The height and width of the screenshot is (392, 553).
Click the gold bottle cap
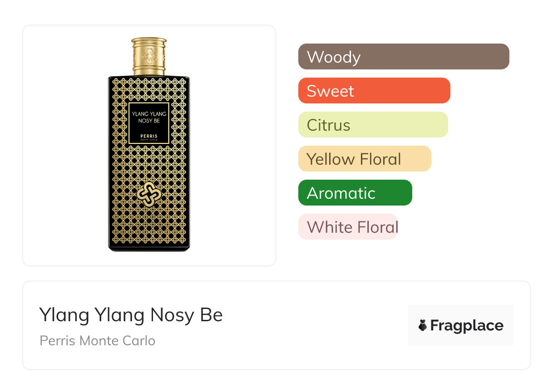tap(149, 56)
